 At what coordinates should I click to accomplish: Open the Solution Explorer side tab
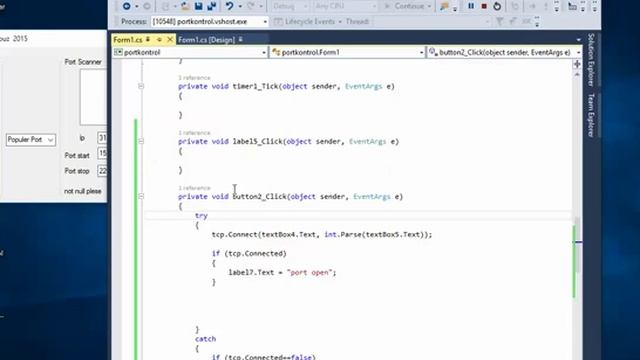coord(591,60)
